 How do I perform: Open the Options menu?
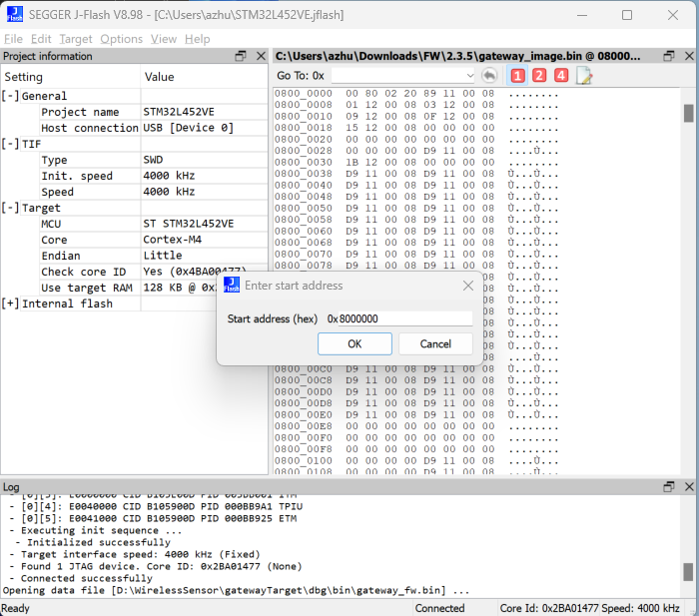pos(121,39)
